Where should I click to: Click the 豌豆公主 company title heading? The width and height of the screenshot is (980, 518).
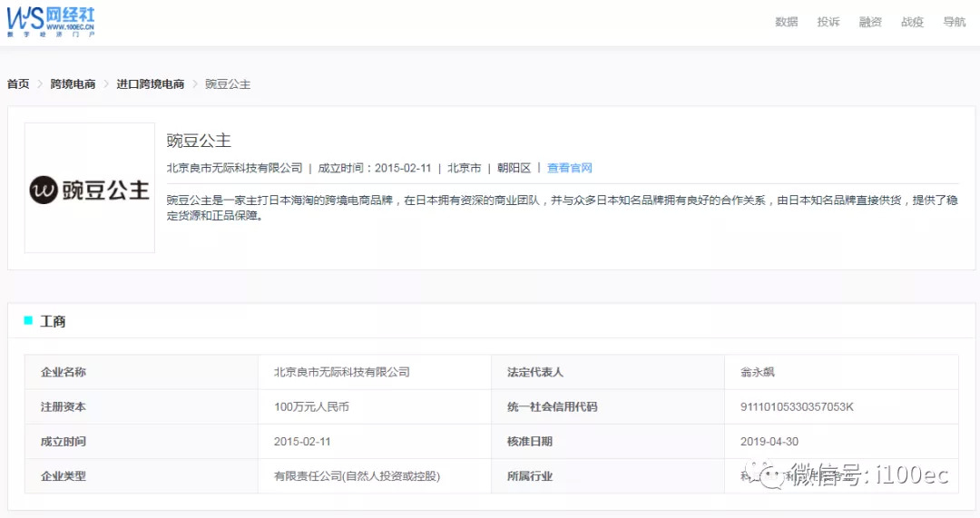point(199,141)
